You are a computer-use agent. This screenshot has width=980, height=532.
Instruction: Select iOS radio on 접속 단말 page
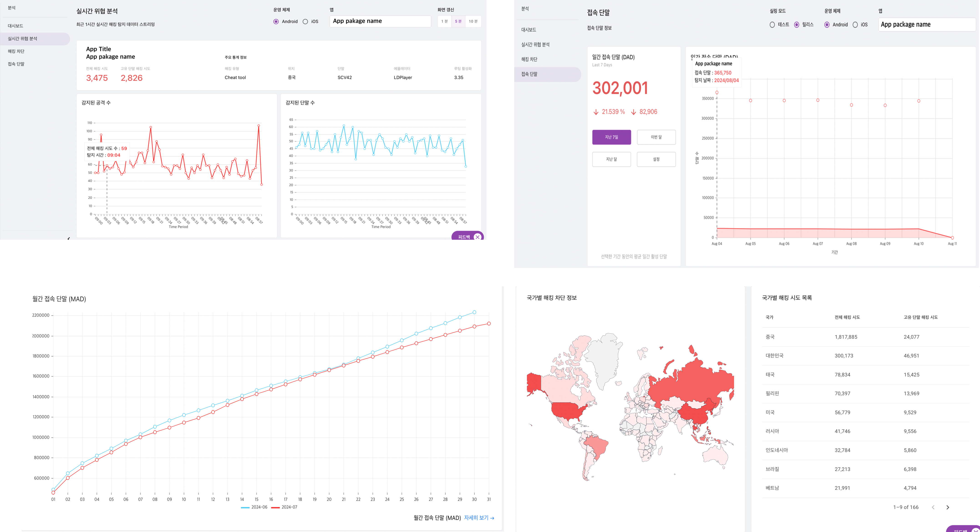point(855,25)
